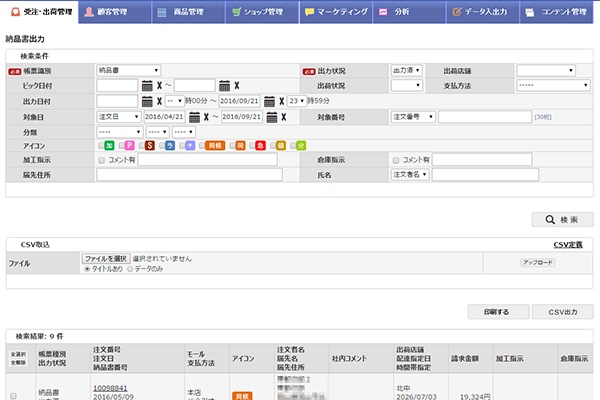Clear the ピック日付 end date with X

click(237, 86)
